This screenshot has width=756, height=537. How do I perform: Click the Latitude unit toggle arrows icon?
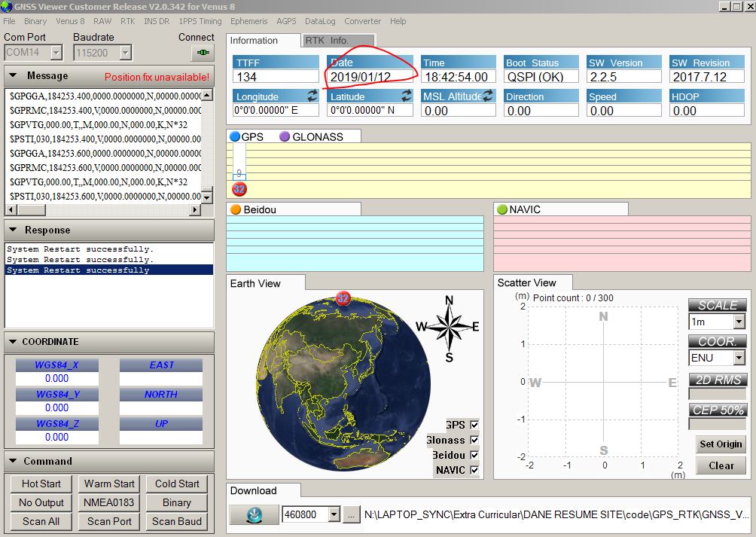coord(407,96)
